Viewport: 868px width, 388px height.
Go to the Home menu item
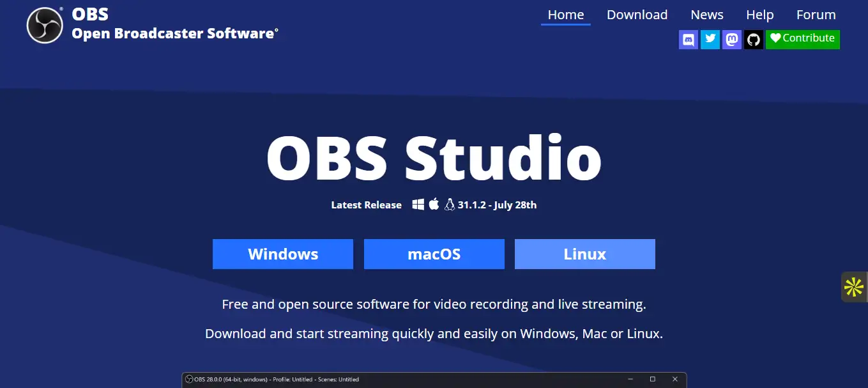pyautogui.click(x=565, y=15)
